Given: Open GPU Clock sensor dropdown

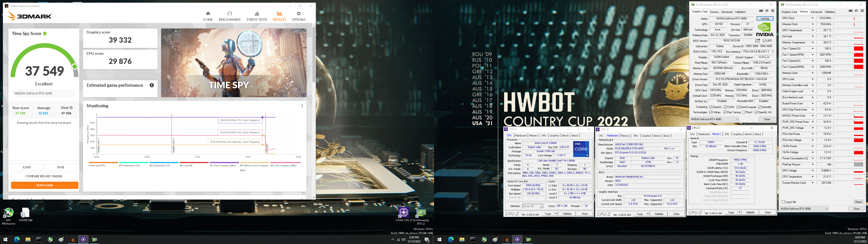Looking at the screenshot, I should point(812,18).
